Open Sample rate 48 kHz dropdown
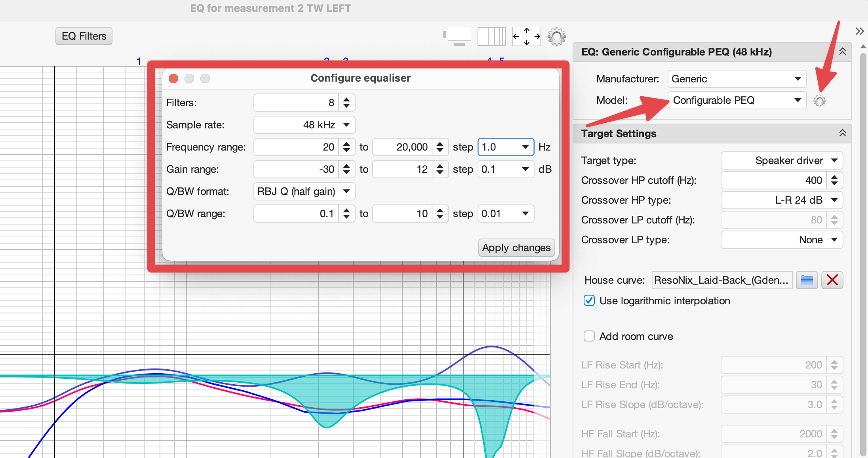Image resolution: width=868 pixels, height=458 pixels. [304, 125]
